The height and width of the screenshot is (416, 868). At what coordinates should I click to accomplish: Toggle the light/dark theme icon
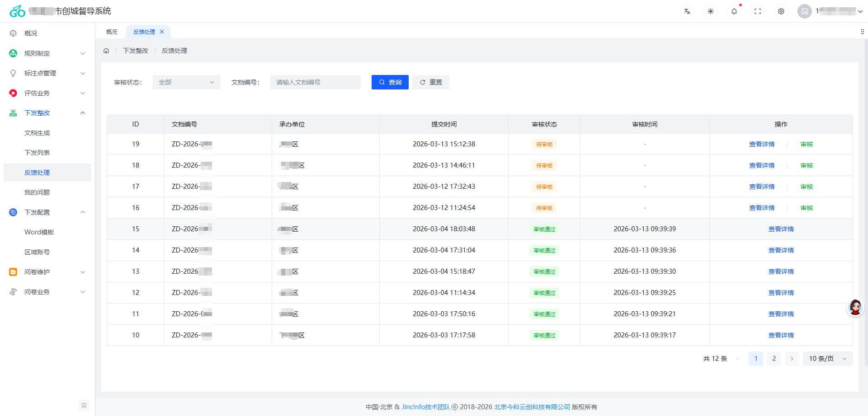(711, 11)
